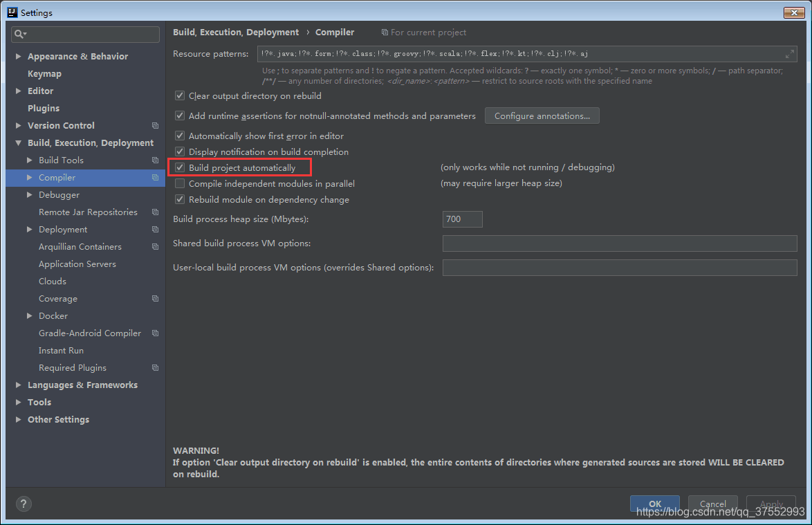
Task: Click the project icon beside Arquillian Containers
Action: coord(155,247)
